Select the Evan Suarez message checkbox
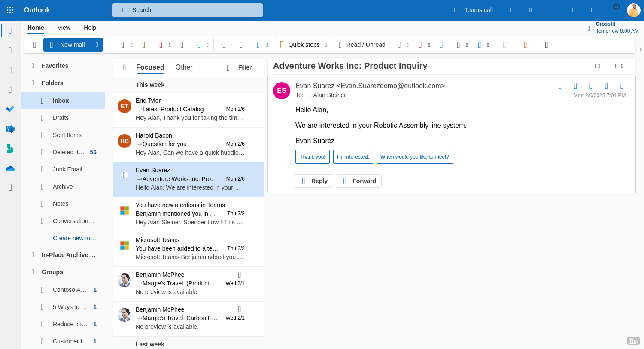Image resolution: width=644 pixels, height=349 pixels. click(125, 175)
